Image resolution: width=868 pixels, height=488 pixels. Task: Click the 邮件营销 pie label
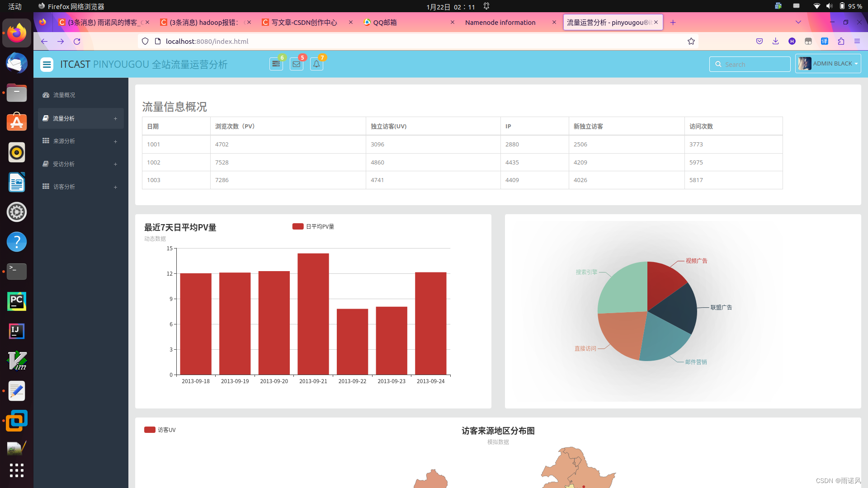tap(696, 362)
